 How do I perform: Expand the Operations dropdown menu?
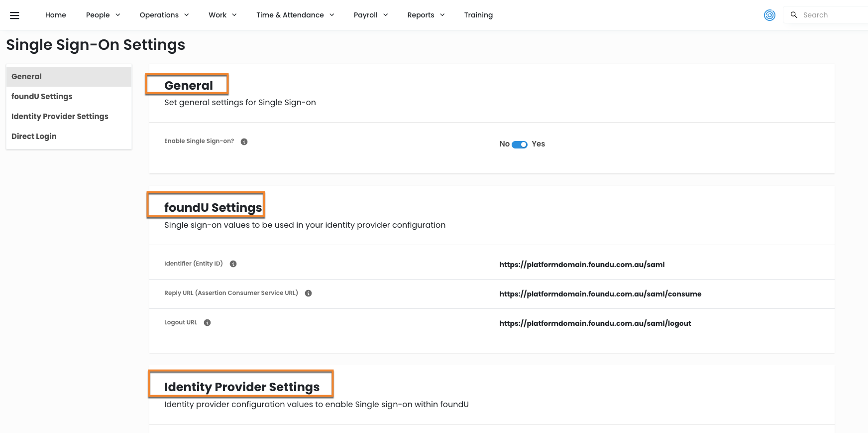point(164,15)
